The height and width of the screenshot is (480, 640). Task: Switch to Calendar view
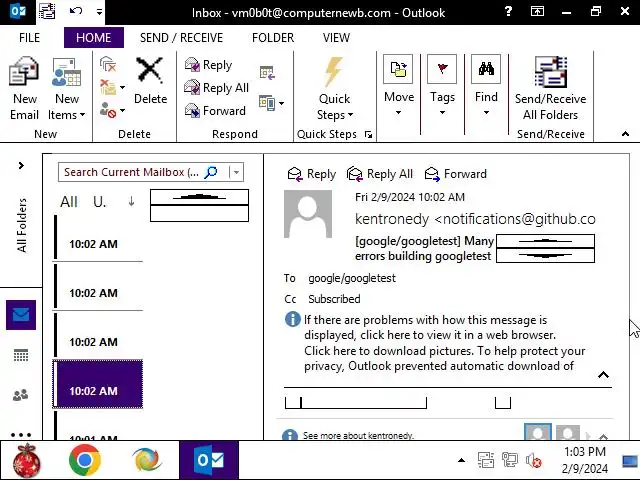tap(21, 355)
